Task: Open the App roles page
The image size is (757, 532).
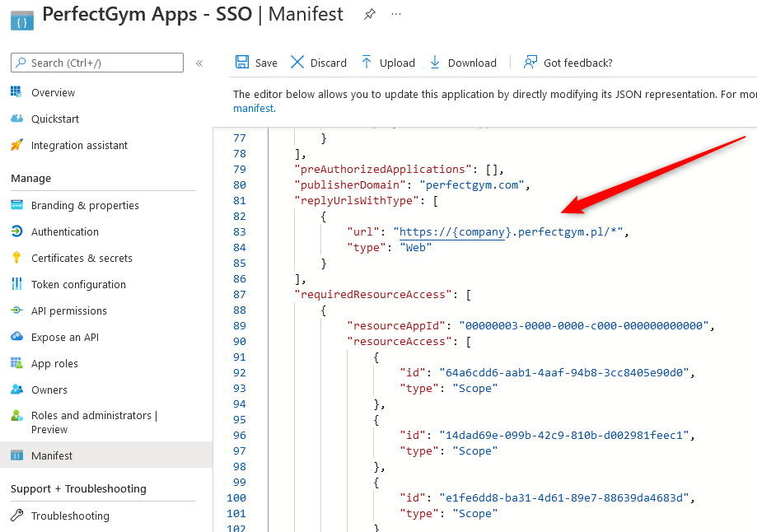Action: pos(54,363)
